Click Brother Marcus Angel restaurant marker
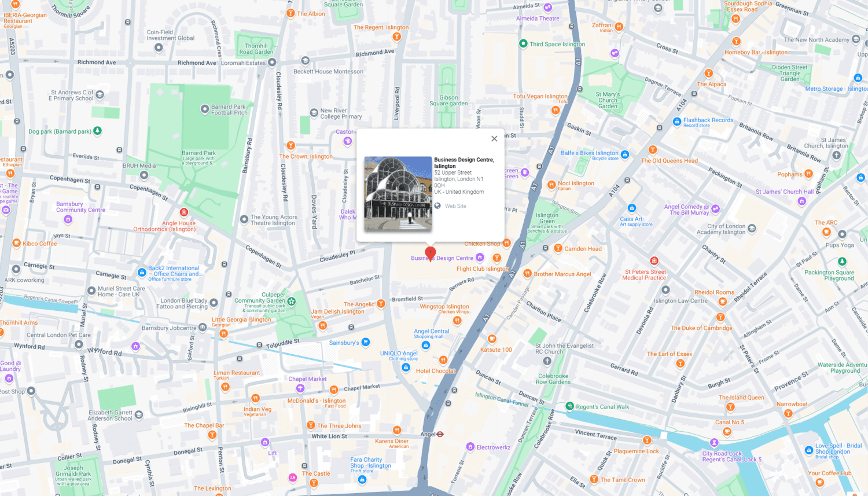This screenshot has height=496, width=868. coord(527,274)
